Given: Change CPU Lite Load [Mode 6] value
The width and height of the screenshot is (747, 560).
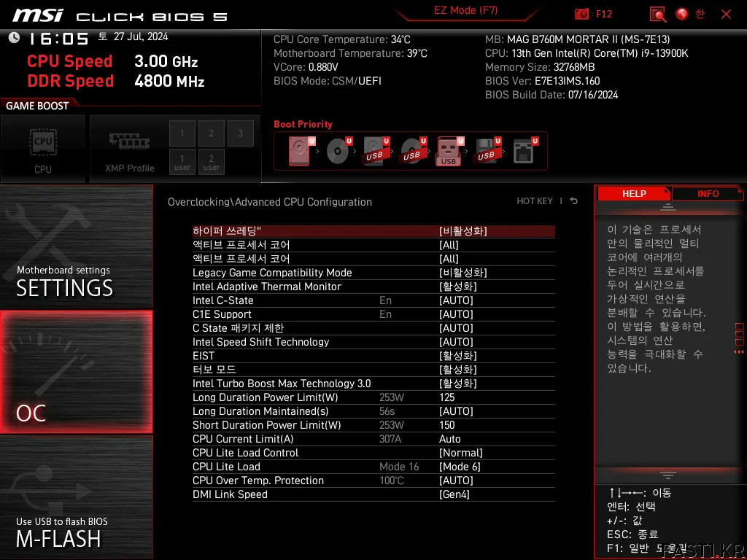Looking at the screenshot, I should [x=460, y=467].
